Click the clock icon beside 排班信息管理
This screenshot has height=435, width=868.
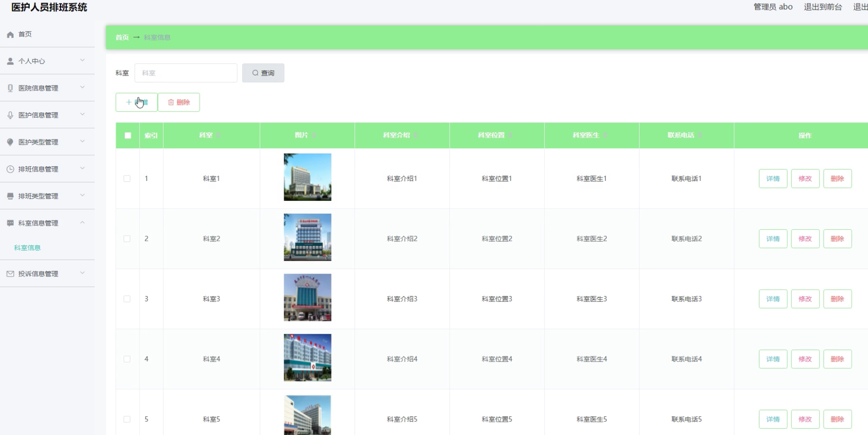click(10, 169)
